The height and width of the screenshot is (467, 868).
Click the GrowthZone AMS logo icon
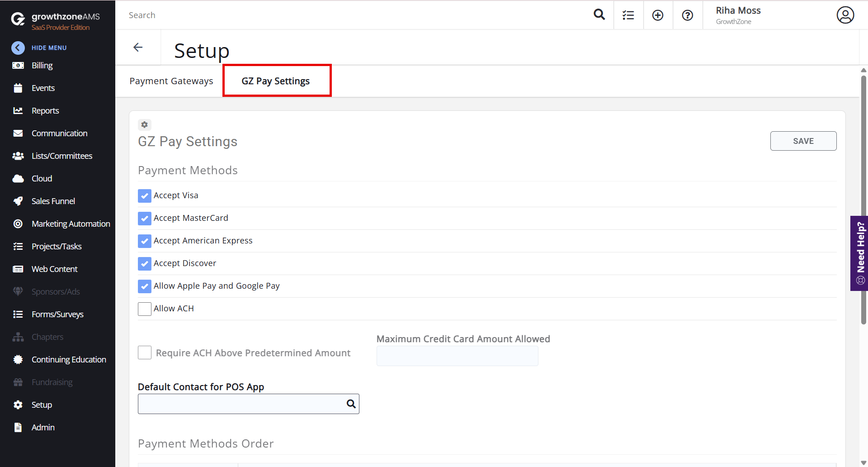point(18,19)
